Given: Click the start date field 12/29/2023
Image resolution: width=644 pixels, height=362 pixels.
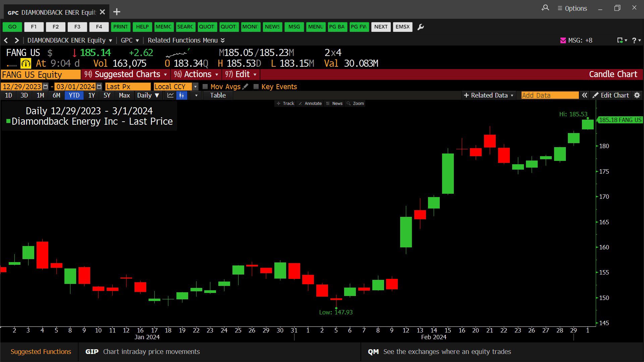Looking at the screenshot, I should point(22,86).
